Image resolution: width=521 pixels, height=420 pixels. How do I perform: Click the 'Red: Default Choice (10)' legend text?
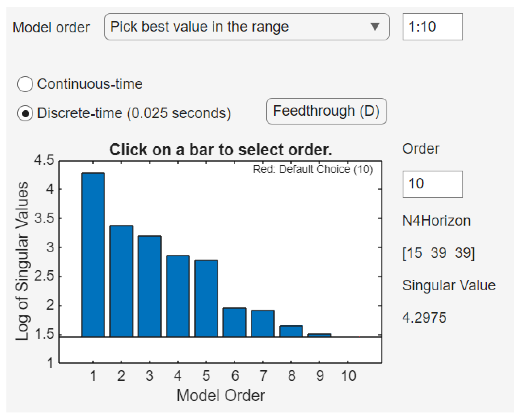313,169
